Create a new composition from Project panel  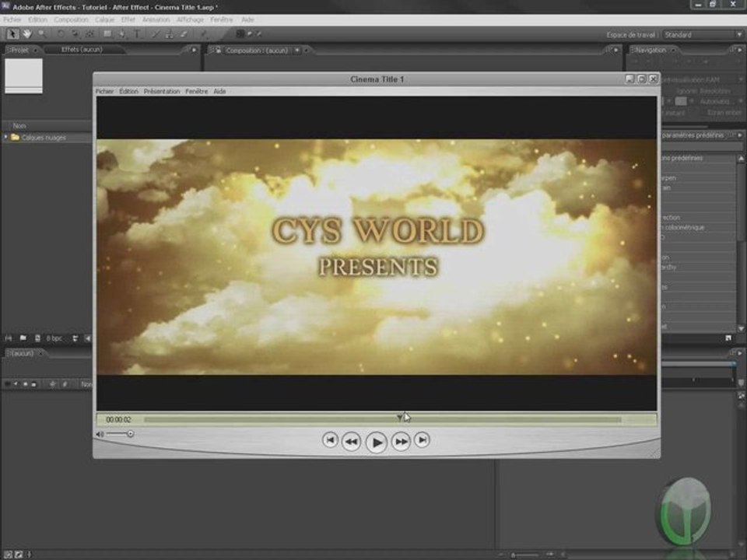(x=37, y=338)
